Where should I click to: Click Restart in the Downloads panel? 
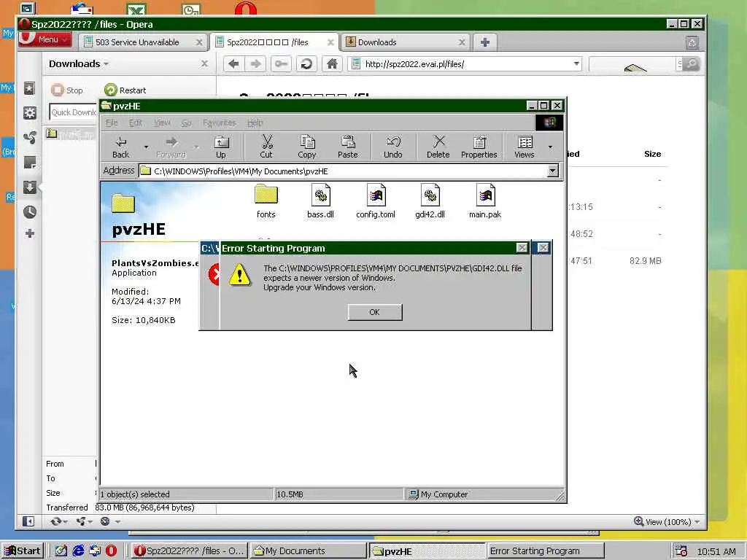click(125, 90)
